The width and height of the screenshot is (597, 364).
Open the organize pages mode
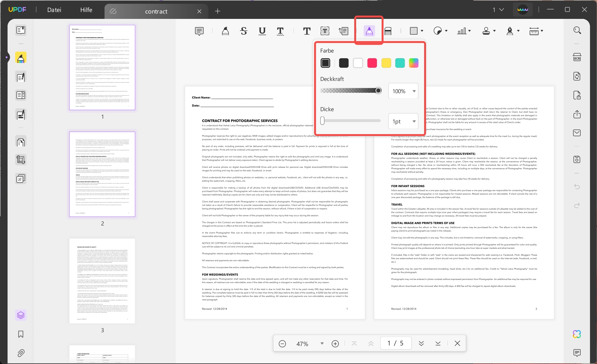(x=21, y=142)
